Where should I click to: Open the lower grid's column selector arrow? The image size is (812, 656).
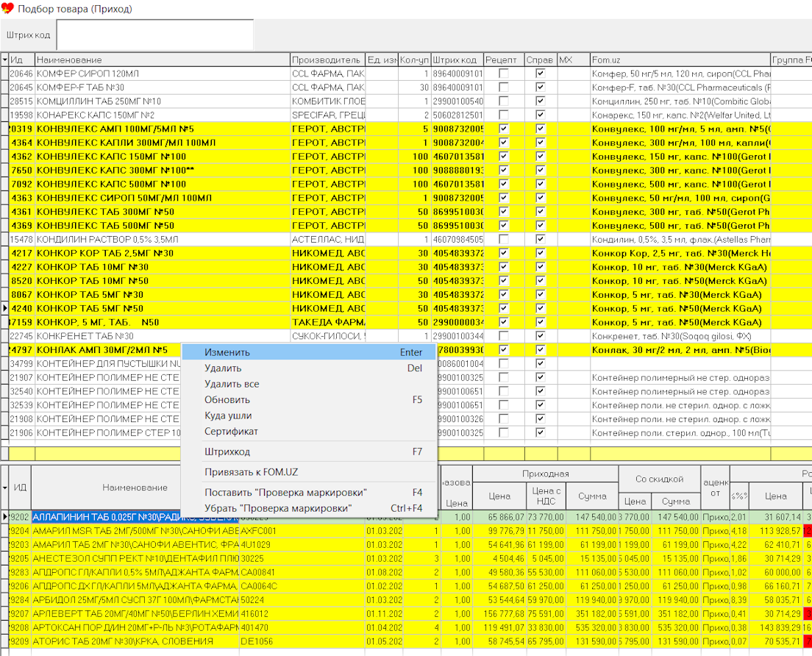pyautogui.click(x=5, y=488)
